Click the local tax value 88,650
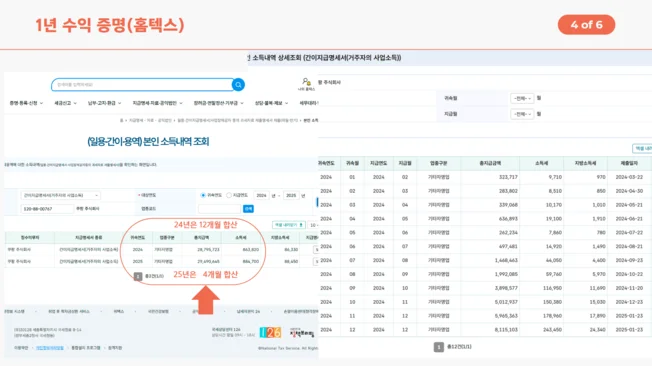The height and width of the screenshot is (366, 652). [x=291, y=262]
